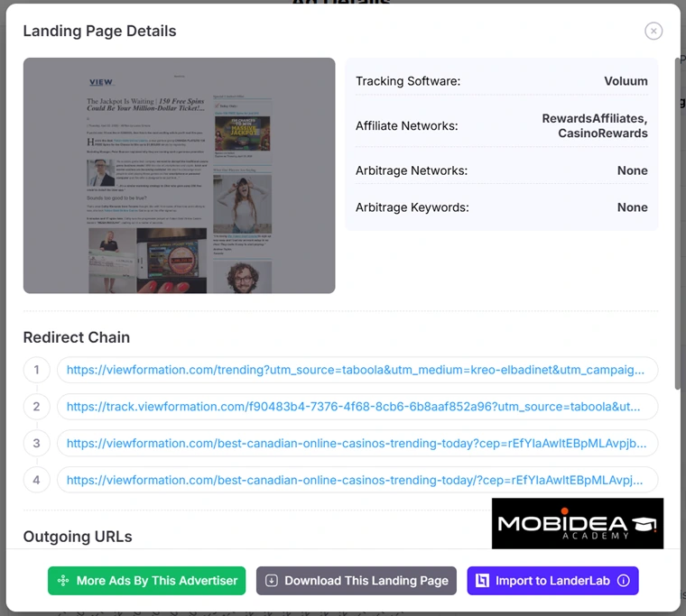
Task: Click the info icon on Import to LanderLab
Action: [x=624, y=581]
